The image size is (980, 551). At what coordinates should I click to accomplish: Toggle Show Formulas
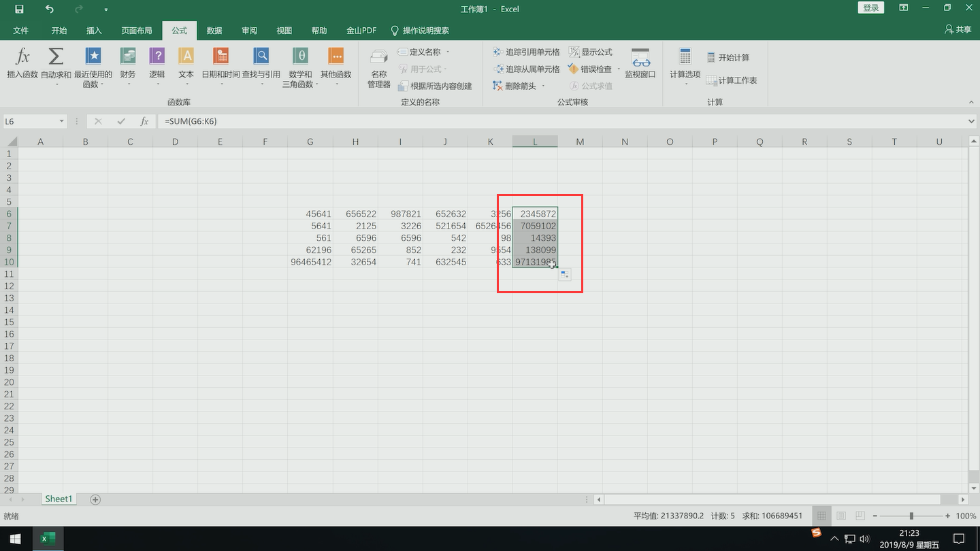[x=591, y=52]
